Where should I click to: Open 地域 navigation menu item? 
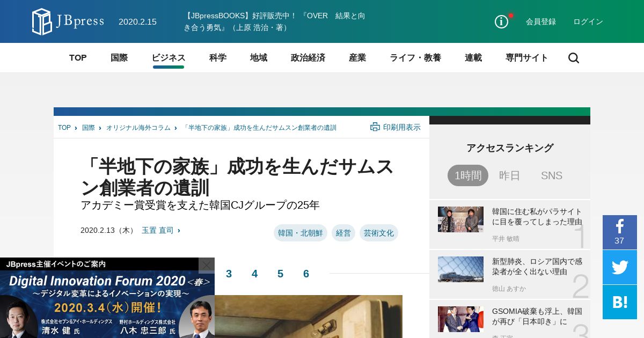[259, 58]
